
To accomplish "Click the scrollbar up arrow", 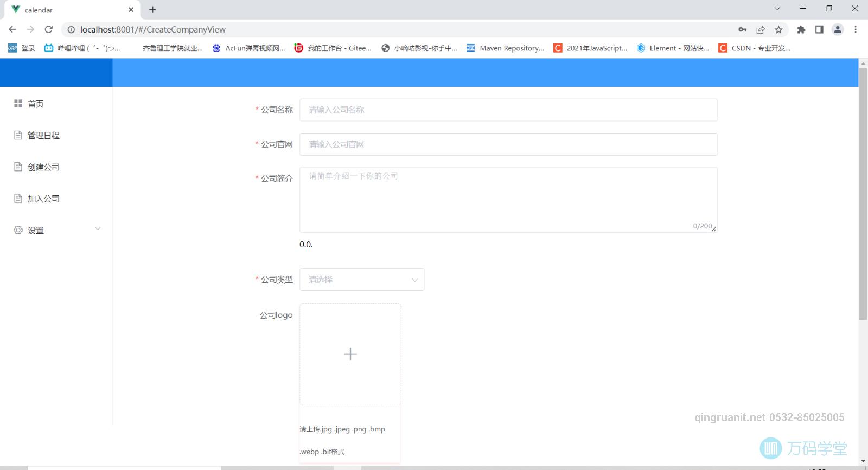I will pos(863,63).
